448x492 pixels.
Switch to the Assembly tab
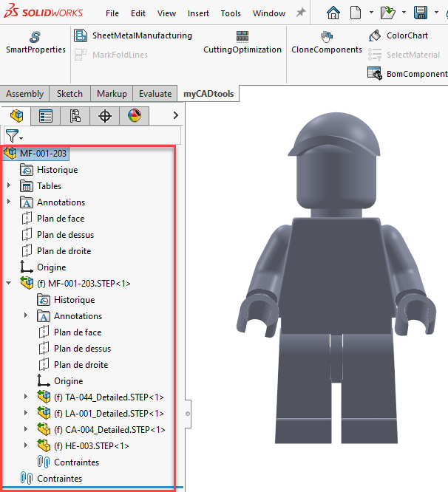point(25,94)
